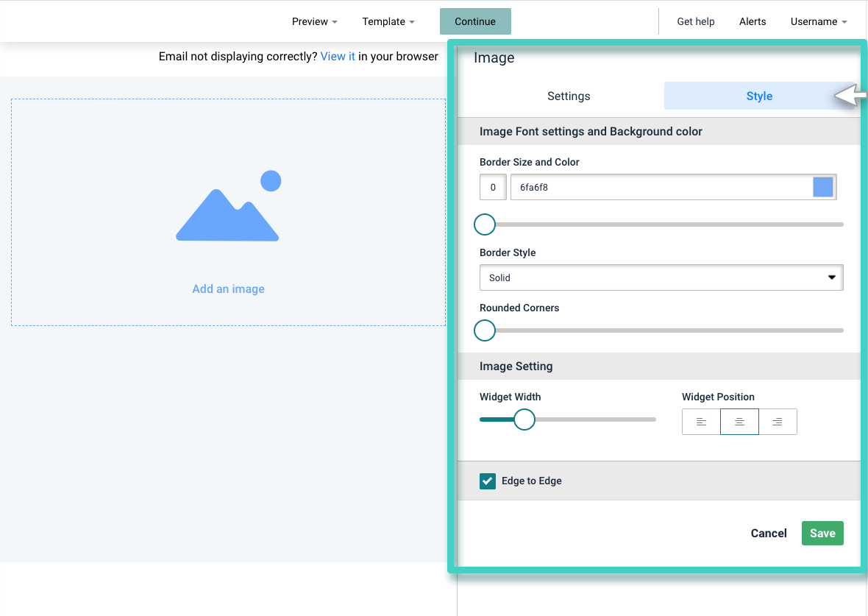Click the Widget Width slider handle

524,419
